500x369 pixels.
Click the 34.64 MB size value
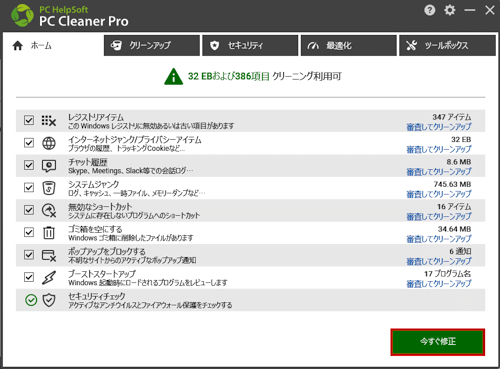click(x=454, y=229)
